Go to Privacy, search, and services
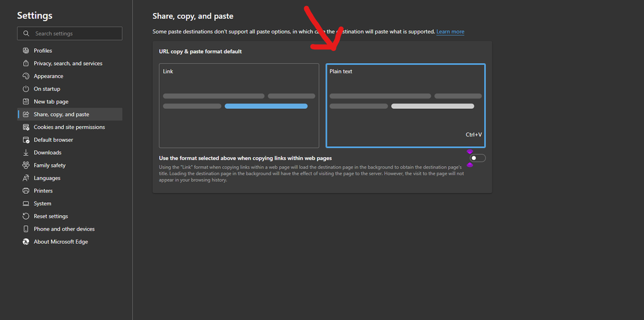The width and height of the screenshot is (644, 320). (70, 64)
